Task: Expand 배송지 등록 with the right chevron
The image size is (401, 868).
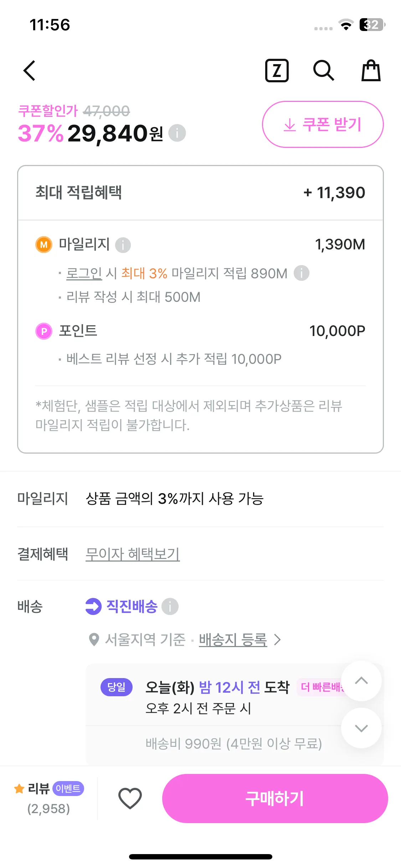Action: 277,640
